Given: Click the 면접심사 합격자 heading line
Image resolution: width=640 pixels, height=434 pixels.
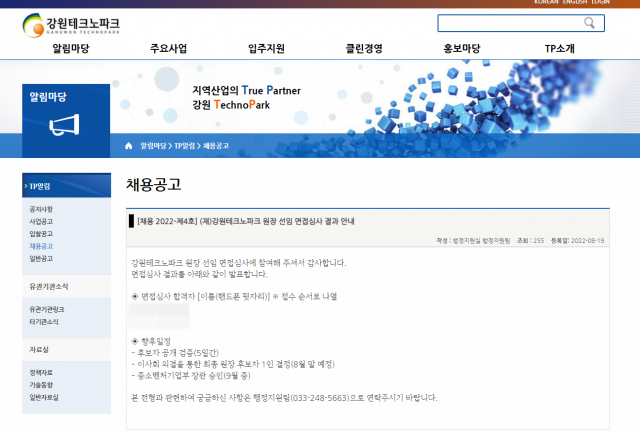Looking at the screenshot, I should pyautogui.click(x=234, y=296).
